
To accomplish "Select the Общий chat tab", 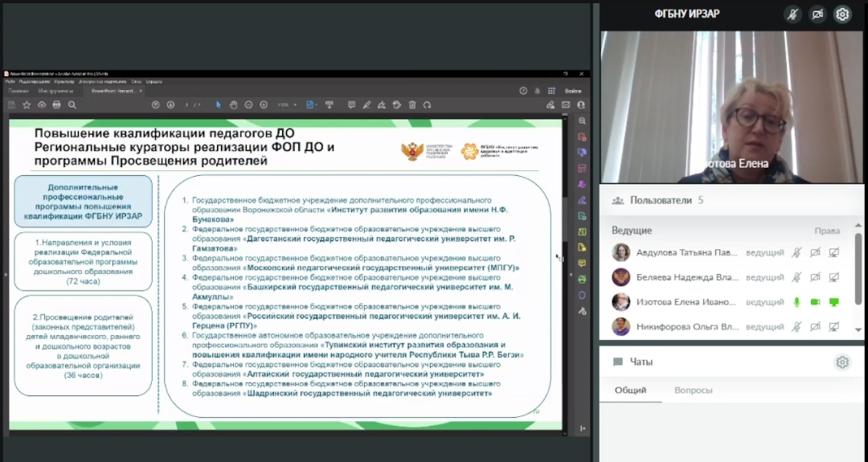I will point(630,390).
